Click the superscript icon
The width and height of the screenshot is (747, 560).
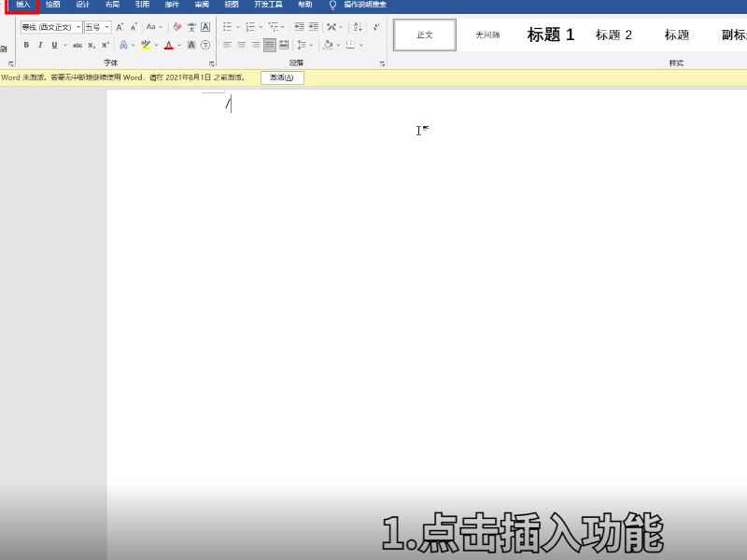click(x=105, y=44)
